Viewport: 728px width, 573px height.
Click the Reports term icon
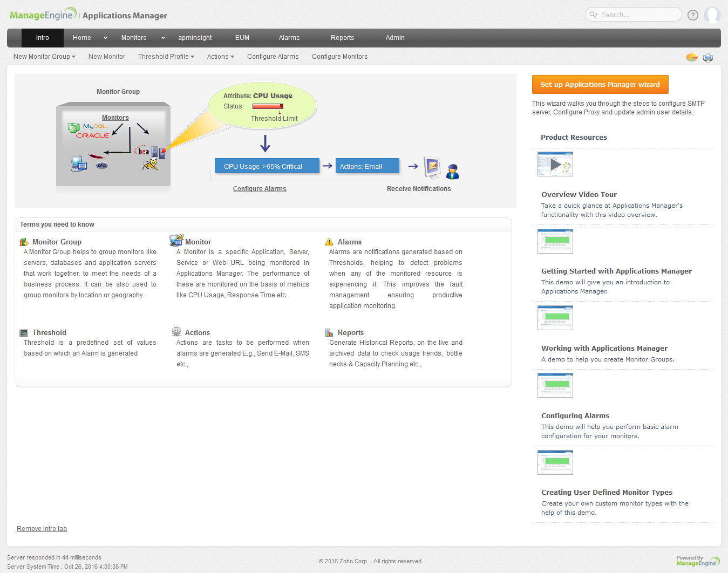tap(329, 333)
